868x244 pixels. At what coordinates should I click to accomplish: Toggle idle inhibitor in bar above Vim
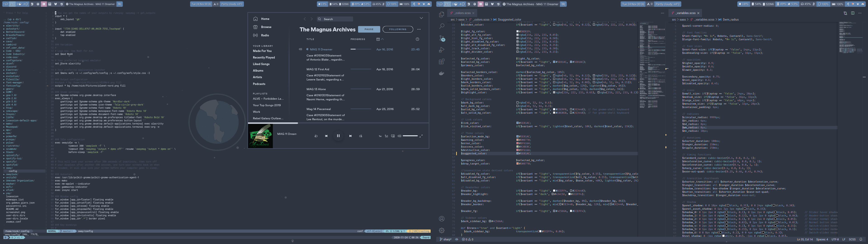(x=119, y=4)
